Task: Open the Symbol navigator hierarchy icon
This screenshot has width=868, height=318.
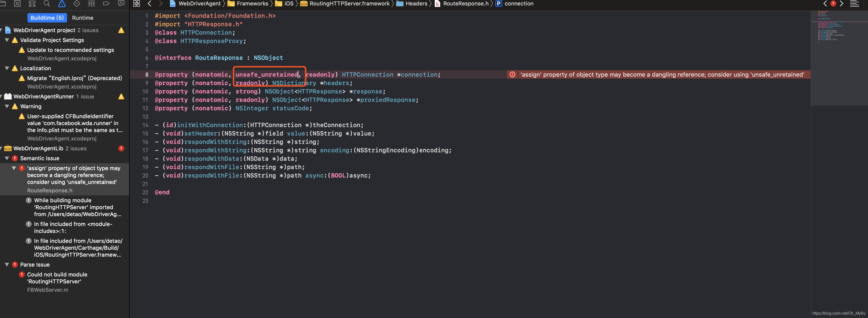Action: (32, 4)
